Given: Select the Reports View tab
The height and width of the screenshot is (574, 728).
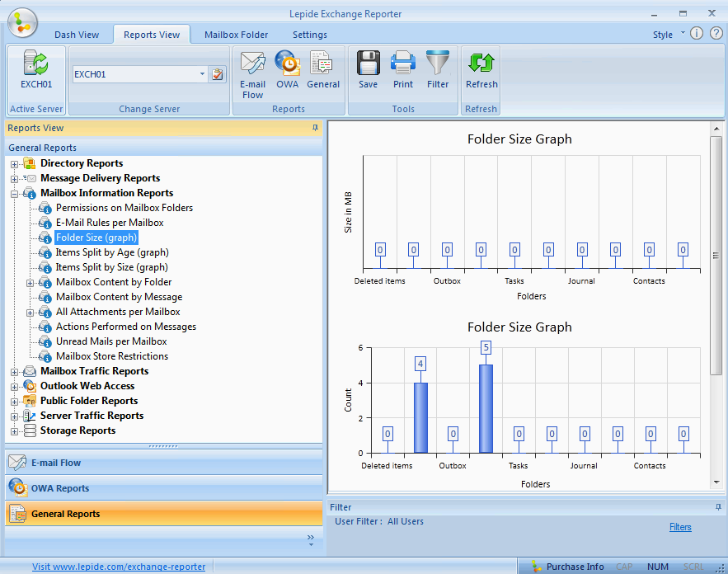Looking at the screenshot, I should coord(152,35).
